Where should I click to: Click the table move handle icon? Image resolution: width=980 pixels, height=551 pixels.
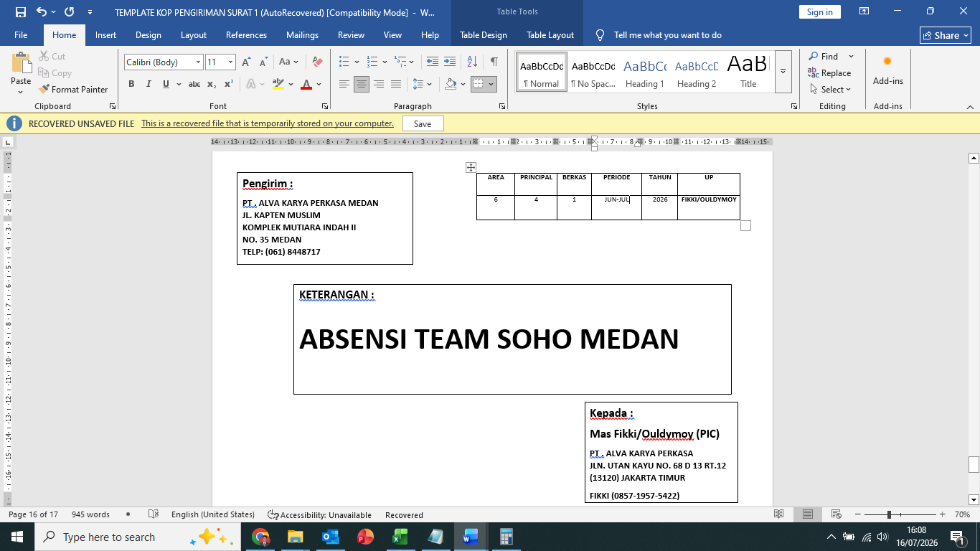471,167
